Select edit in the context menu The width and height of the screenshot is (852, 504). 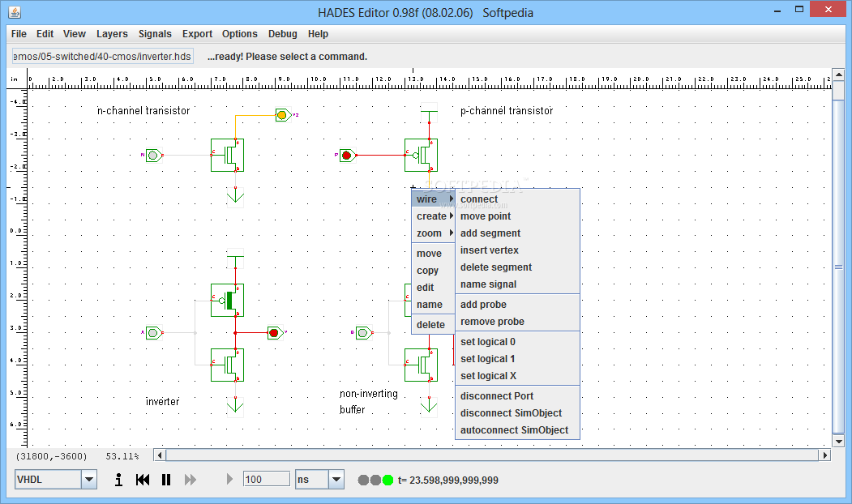433,288
